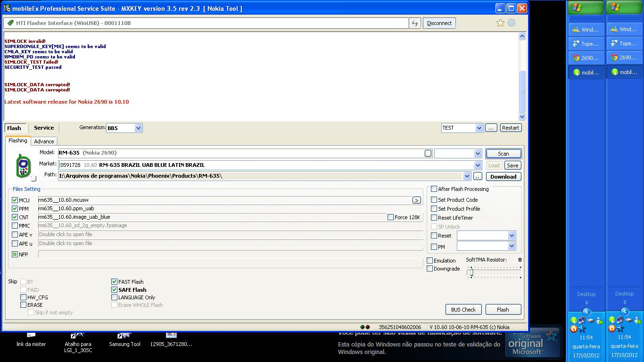Screen dimensions: 644x362
Task: Uncheck the PPM file checkbox
Action: click(15, 209)
